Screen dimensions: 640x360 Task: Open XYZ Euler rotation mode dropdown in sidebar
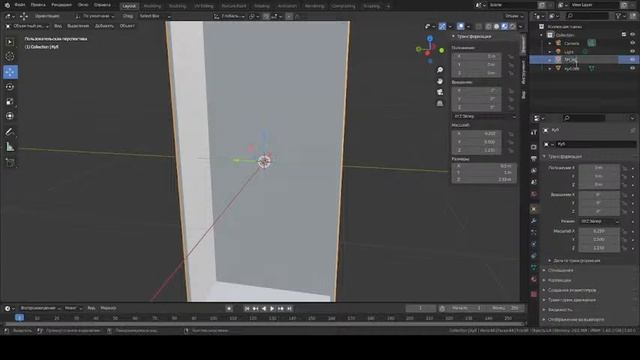(484, 116)
